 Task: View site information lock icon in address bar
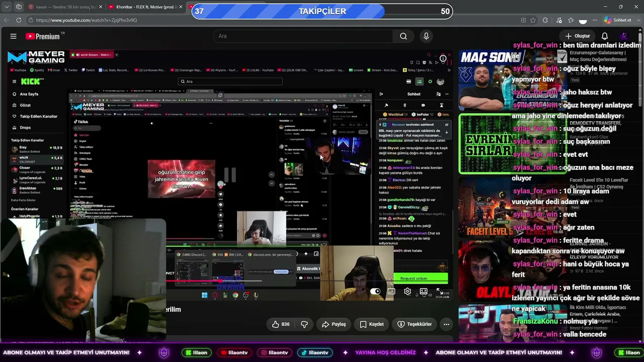click(x=31, y=20)
